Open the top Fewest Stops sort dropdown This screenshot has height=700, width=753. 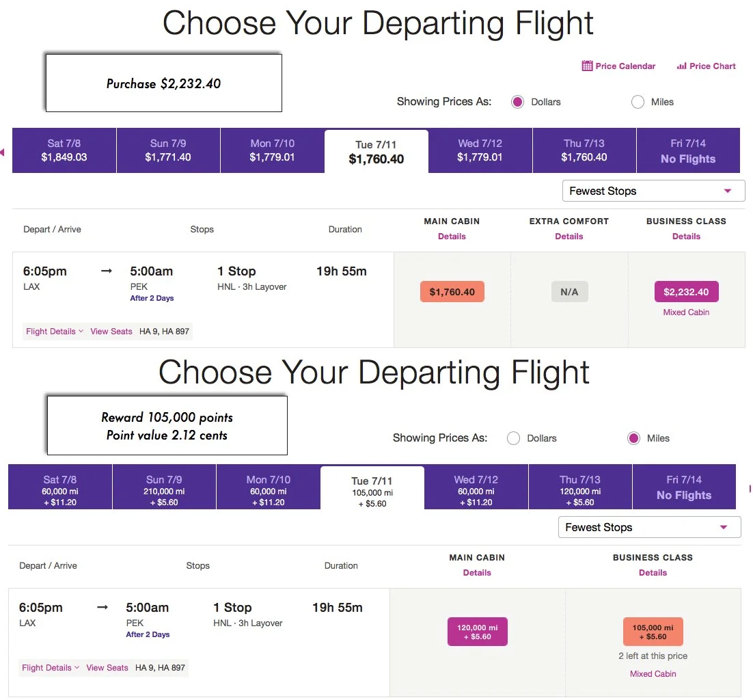654,191
